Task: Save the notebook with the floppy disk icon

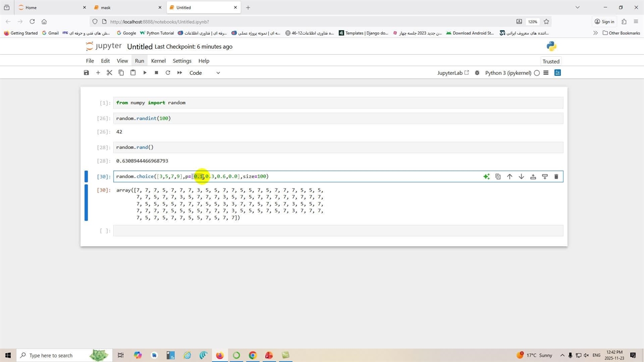Action: click(x=86, y=73)
